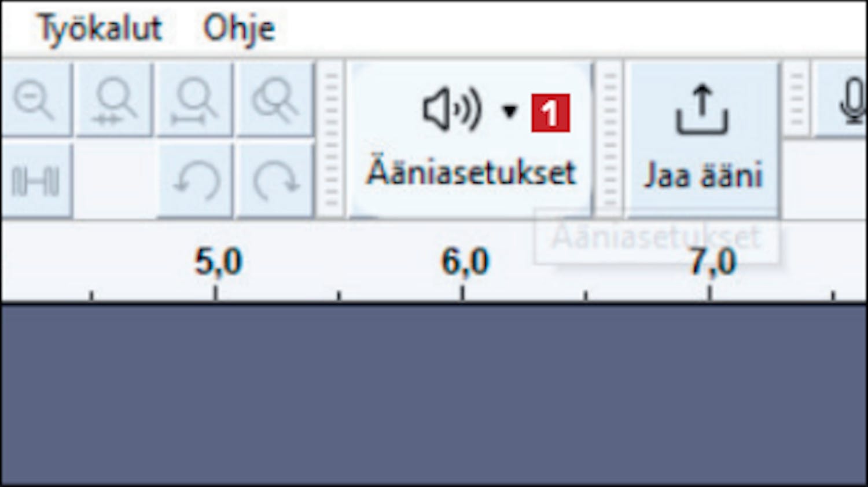Click the zoom out magnifier icon
Screen dimensions: 868x487
35,100
